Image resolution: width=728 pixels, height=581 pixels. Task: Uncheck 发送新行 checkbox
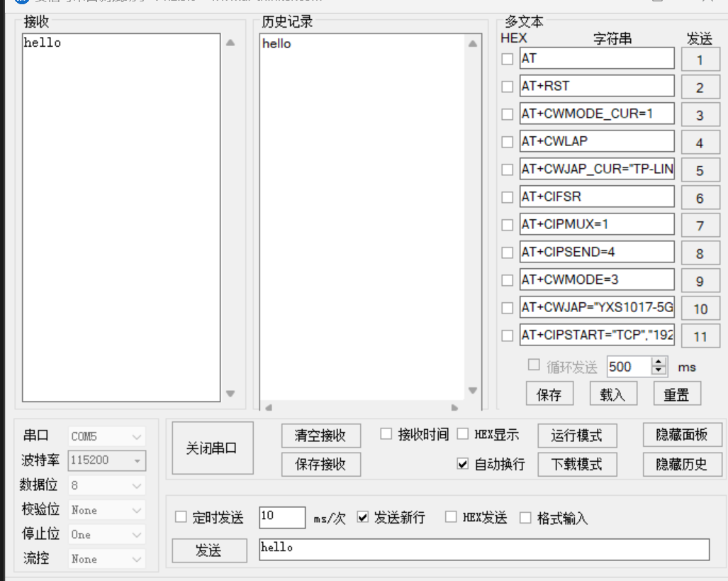(x=363, y=517)
